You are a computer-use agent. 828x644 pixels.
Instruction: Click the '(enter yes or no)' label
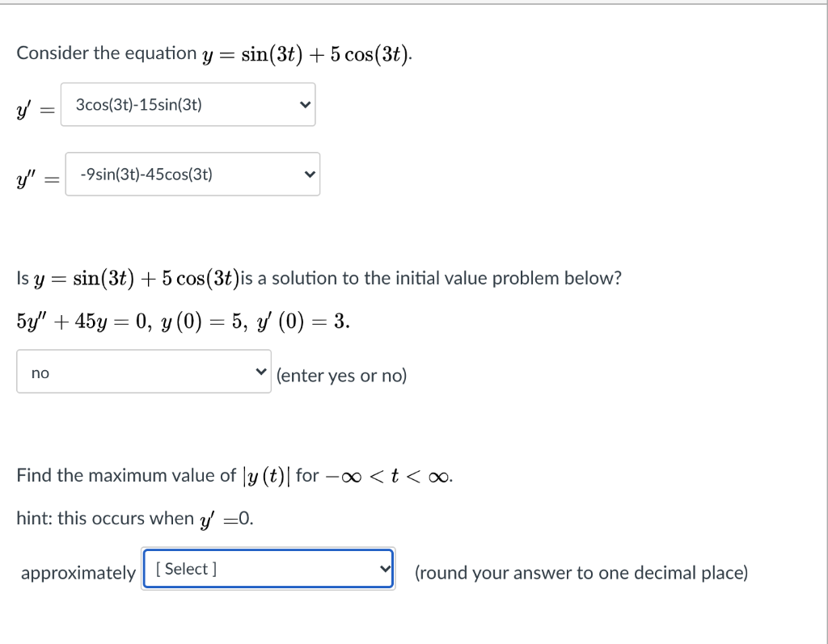(x=341, y=375)
